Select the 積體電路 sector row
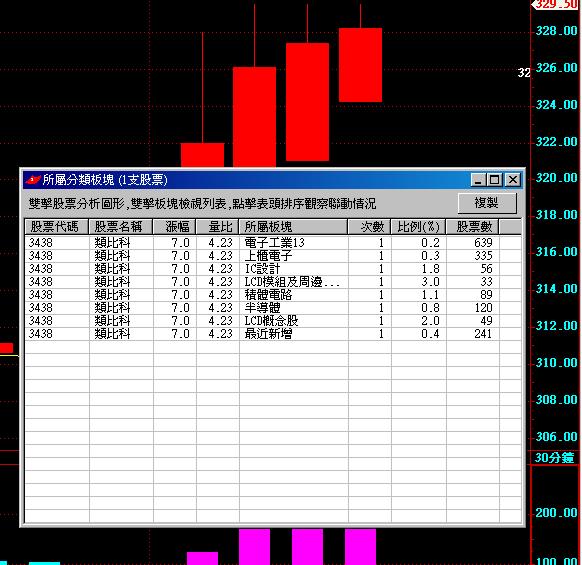Viewport: 582px width, 565px height. point(273,295)
